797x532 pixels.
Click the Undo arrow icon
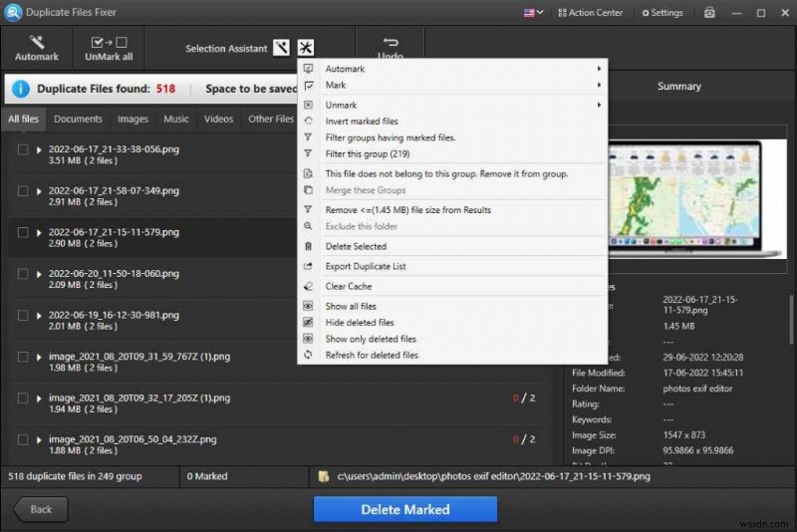tap(391, 42)
